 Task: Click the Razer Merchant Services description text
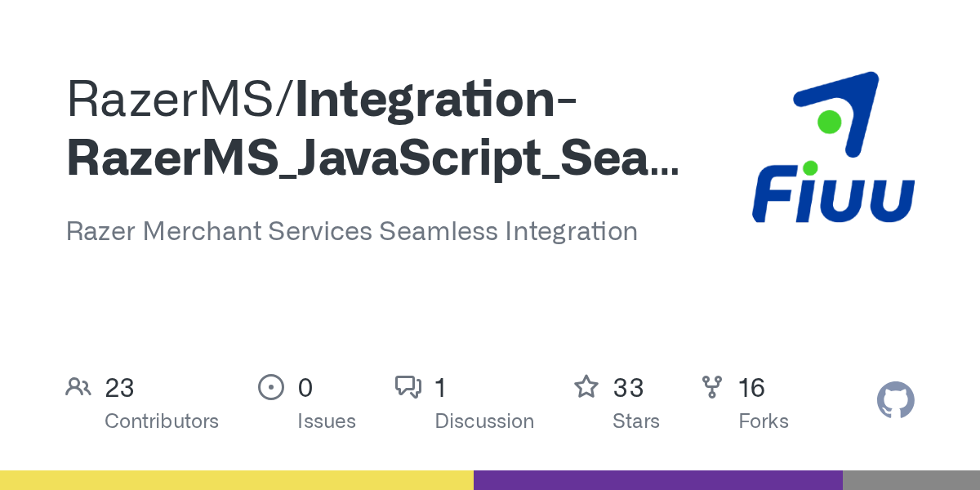click(x=351, y=231)
